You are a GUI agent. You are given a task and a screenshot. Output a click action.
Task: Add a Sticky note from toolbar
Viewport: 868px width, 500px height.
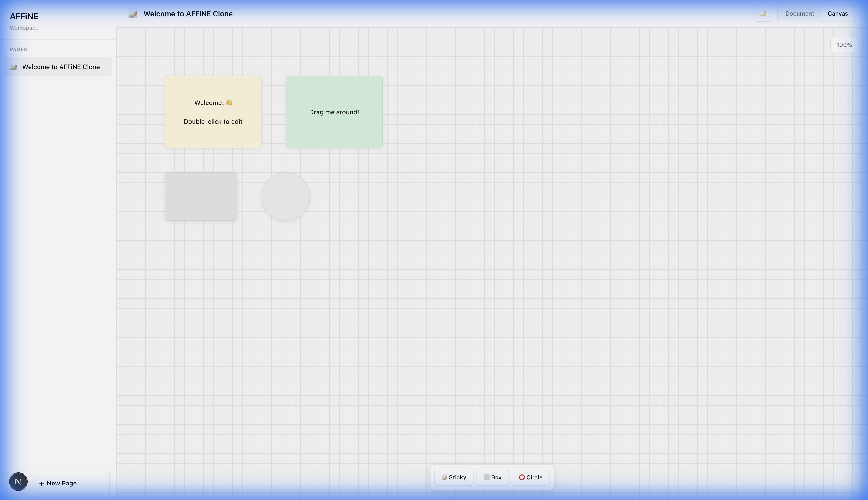[454, 477]
